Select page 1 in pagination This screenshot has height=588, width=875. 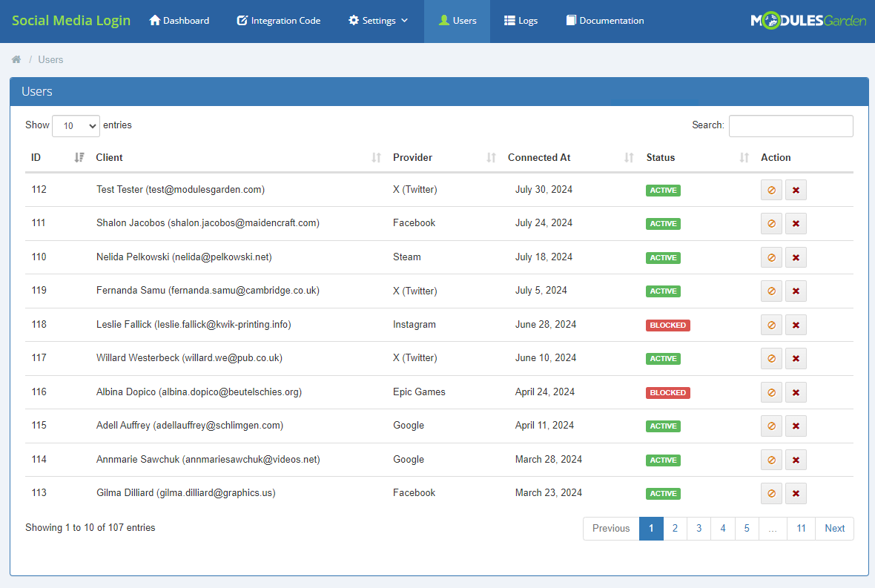[x=651, y=528]
